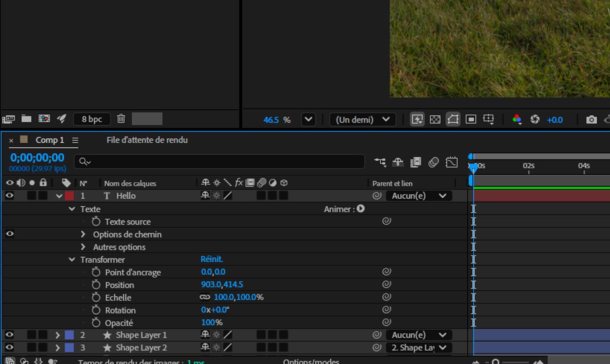610x364 pixels.
Task: Switch to File d'attente de rendu tab
Action: tap(147, 140)
